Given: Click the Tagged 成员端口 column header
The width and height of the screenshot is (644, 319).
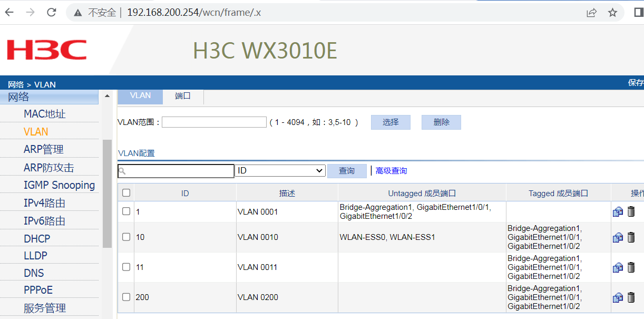Looking at the screenshot, I should pos(559,194).
